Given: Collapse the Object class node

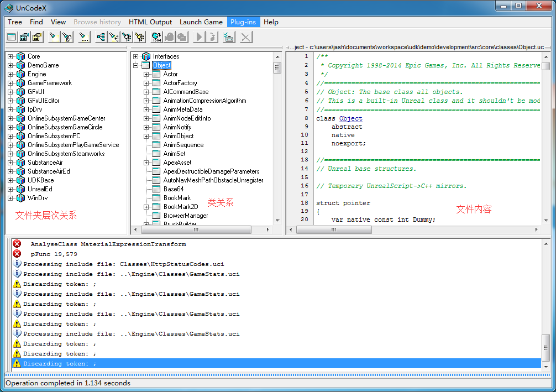Looking at the screenshot, I should 136,65.
